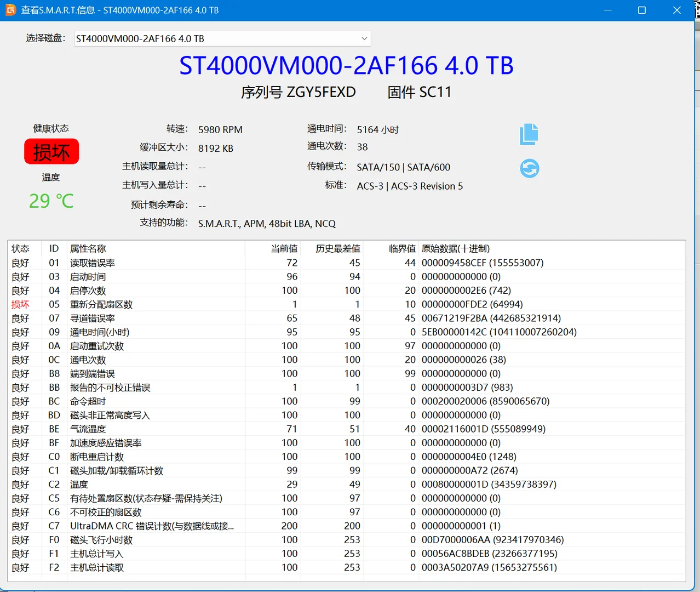The height and width of the screenshot is (592, 700).
Task: Click the firmware label 固件 SC11
Action: pos(420,92)
